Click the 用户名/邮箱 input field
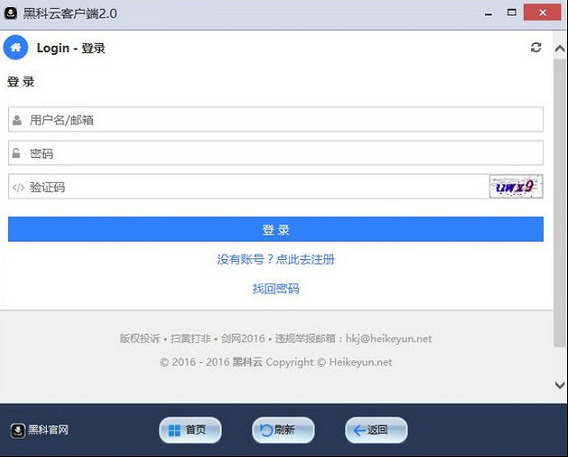The image size is (569, 457). coord(276,119)
